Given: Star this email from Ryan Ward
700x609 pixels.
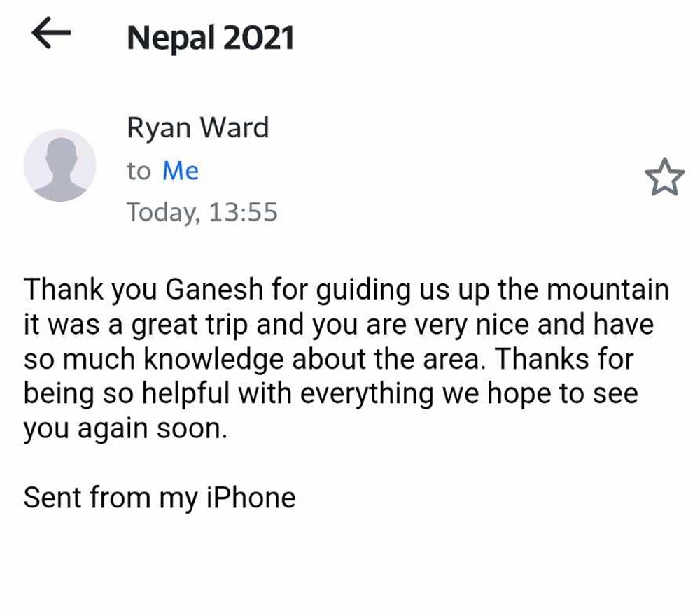Looking at the screenshot, I should click(x=663, y=177).
